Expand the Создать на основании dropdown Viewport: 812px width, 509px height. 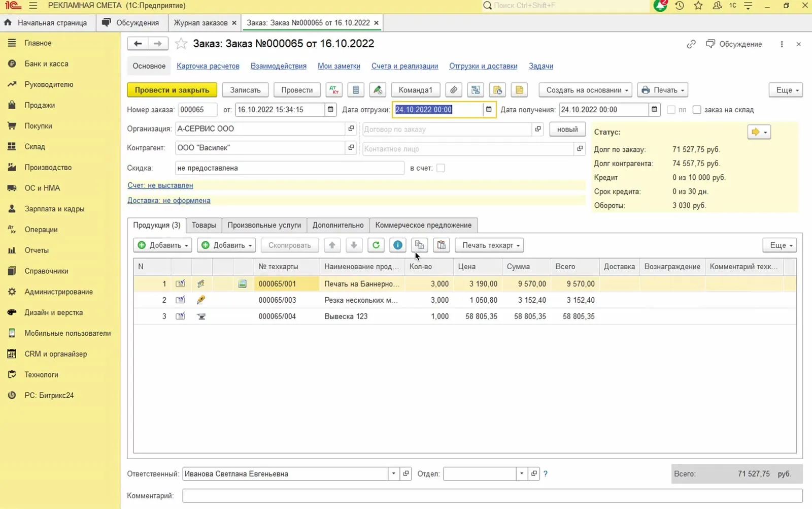click(585, 90)
